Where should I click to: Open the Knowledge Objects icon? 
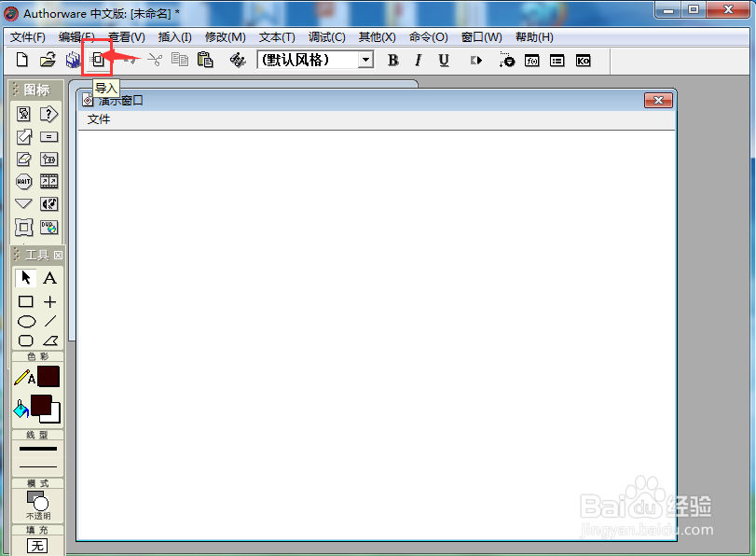coord(583,61)
